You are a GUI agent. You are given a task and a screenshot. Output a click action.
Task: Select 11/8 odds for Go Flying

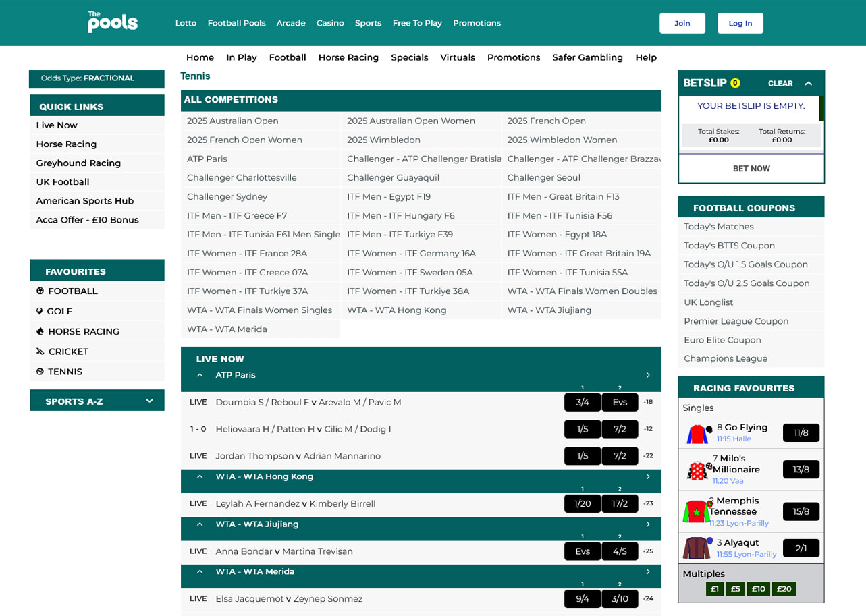click(801, 433)
